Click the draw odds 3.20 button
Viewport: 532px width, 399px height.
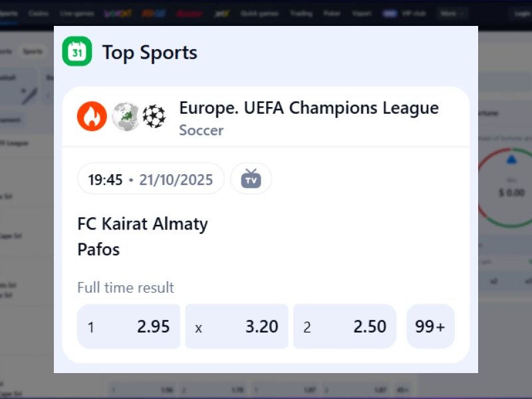pyautogui.click(x=237, y=326)
